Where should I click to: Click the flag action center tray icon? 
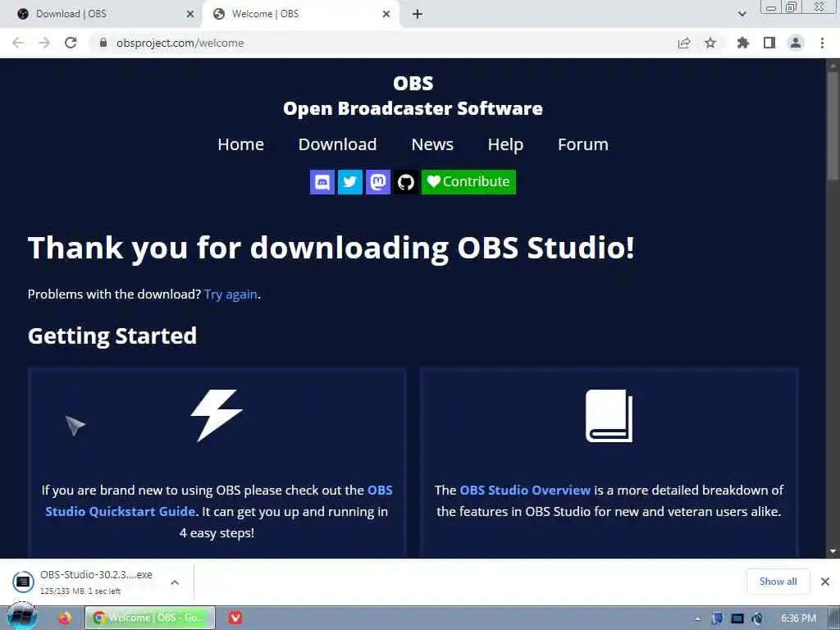coord(717,619)
